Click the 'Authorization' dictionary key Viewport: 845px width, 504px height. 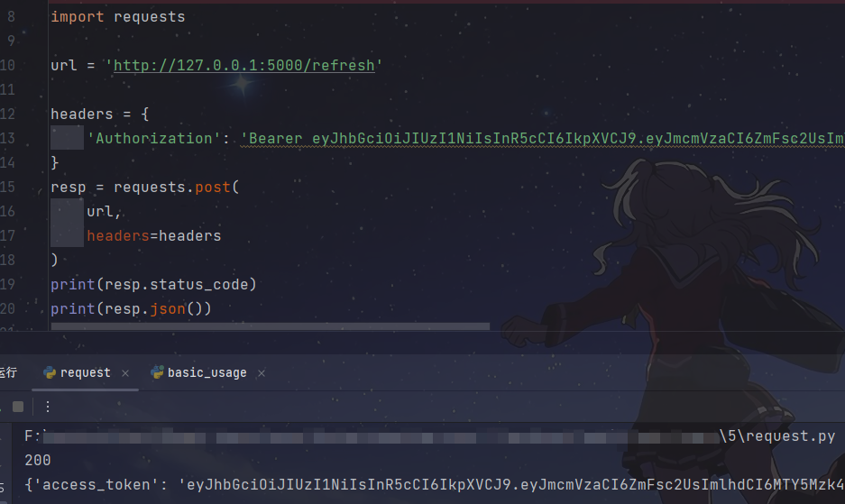coord(154,139)
